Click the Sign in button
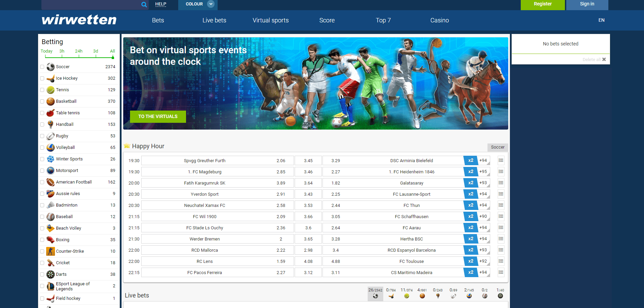The width and height of the screenshot is (644, 308). [587, 4]
